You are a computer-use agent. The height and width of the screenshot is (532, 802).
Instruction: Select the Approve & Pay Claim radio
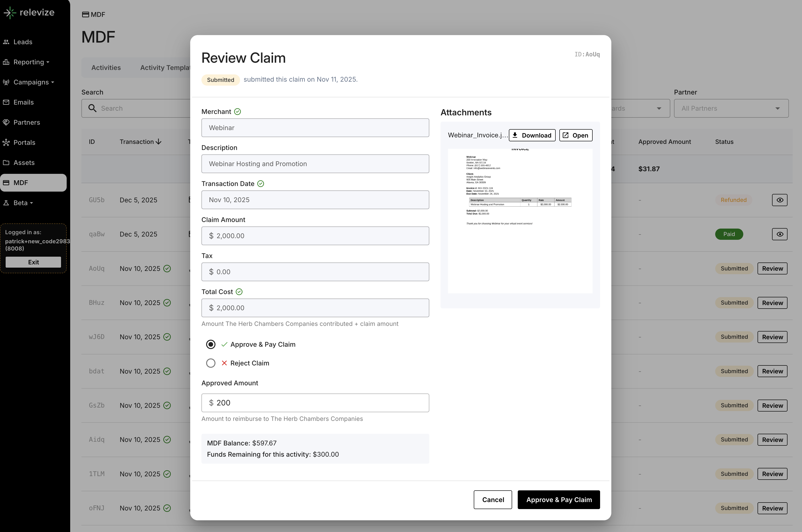point(211,344)
